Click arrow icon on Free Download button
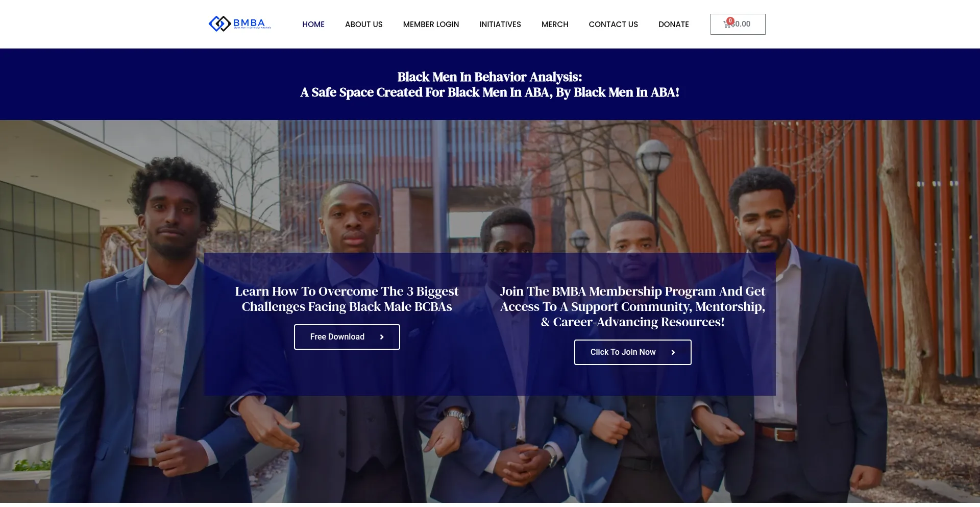The width and height of the screenshot is (980, 507). 381,337
